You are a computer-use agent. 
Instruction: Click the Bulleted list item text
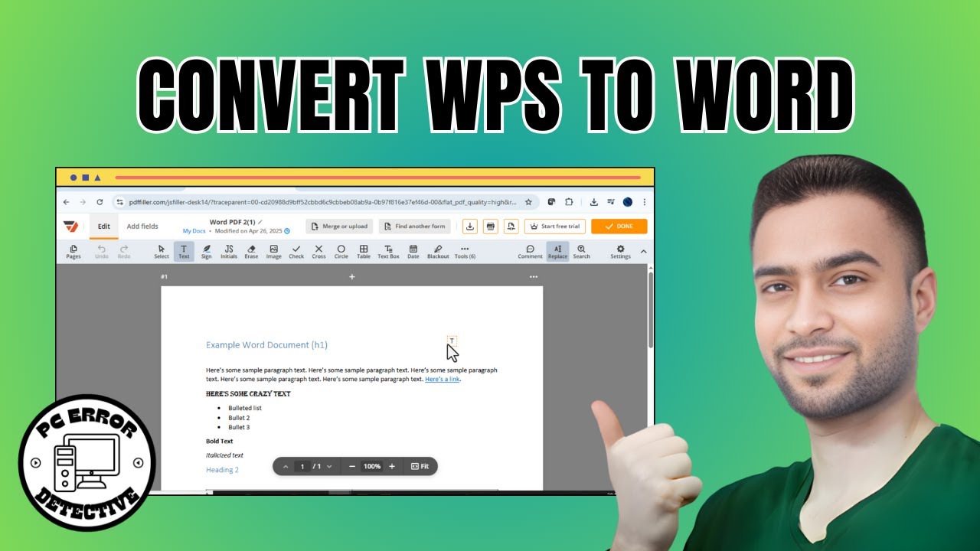click(x=245, y=408)
